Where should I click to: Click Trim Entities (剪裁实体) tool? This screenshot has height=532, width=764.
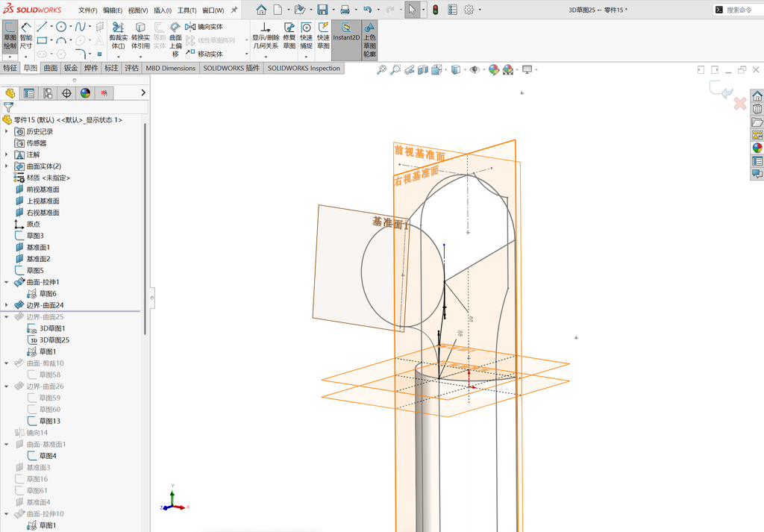[x=119, y=36]
